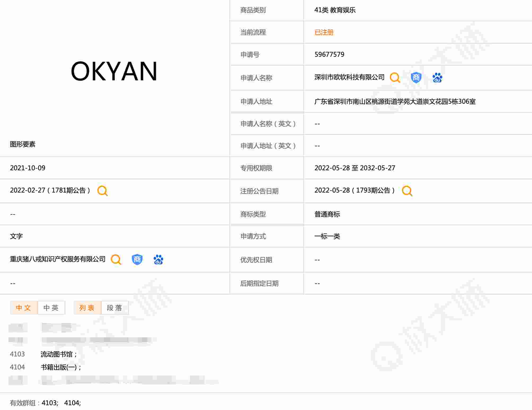Select 列表 list display mode
This screenshot has width=532, height=410.
click(87, 308)
